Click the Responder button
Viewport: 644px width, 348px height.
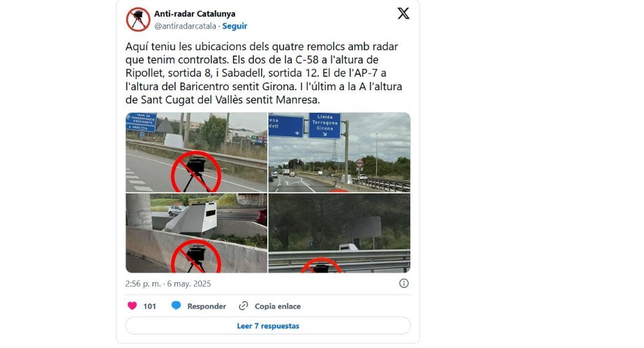[207, 306]
